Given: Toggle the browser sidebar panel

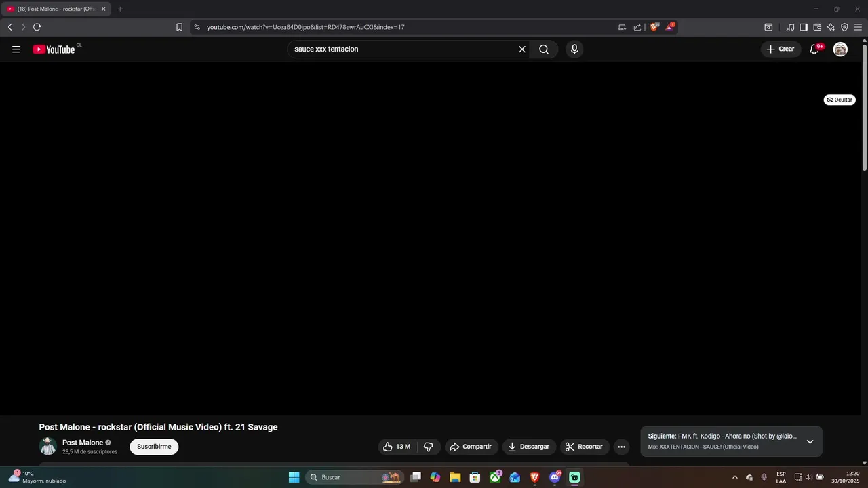Looking at the screenshot, I should 804,27.
